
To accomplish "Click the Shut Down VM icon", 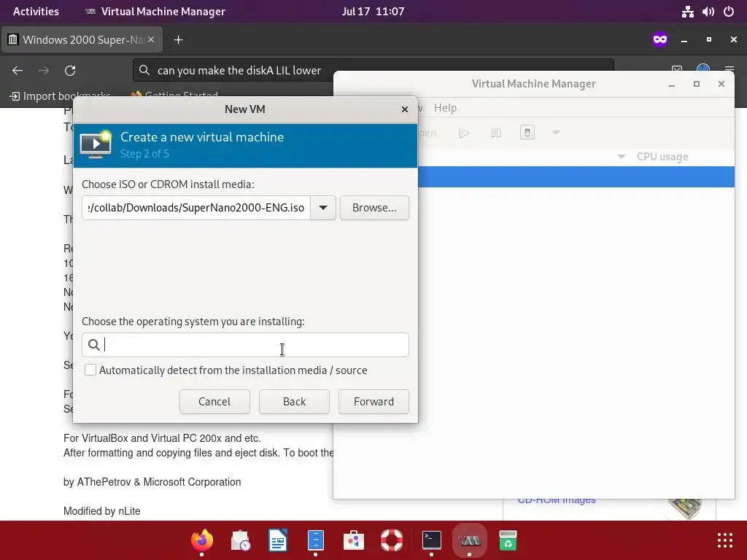I will pos(527,133).
